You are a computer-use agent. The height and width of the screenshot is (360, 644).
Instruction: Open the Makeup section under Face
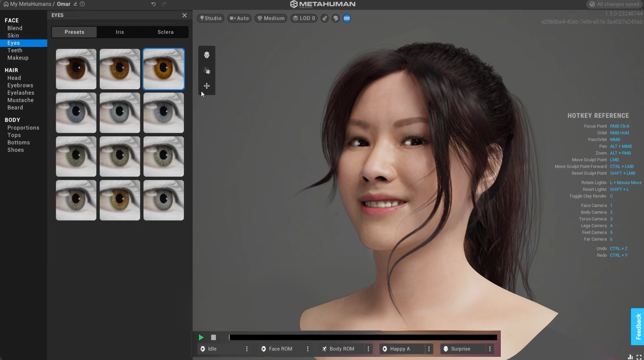(18, 58)
